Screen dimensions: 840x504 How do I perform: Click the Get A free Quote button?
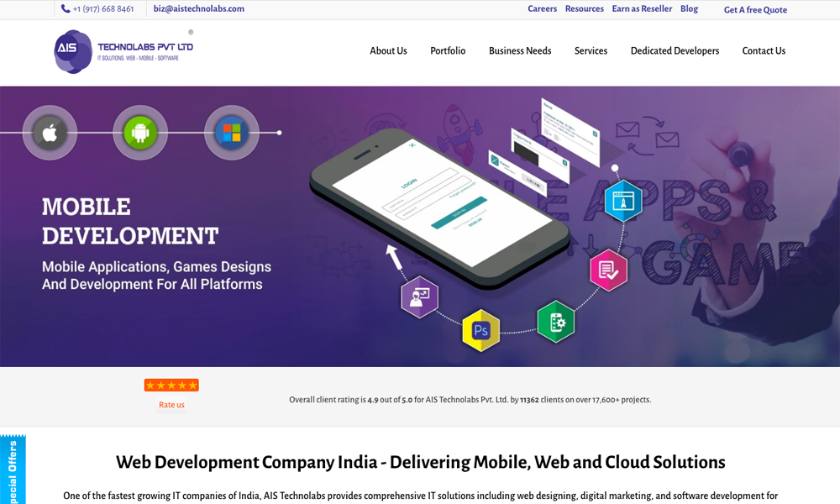(755, 10)
